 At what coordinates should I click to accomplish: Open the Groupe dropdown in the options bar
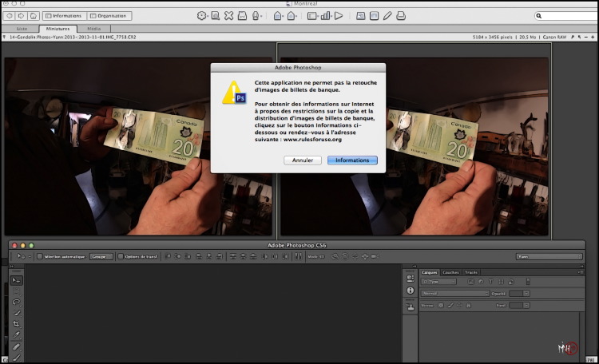point(101,257)
